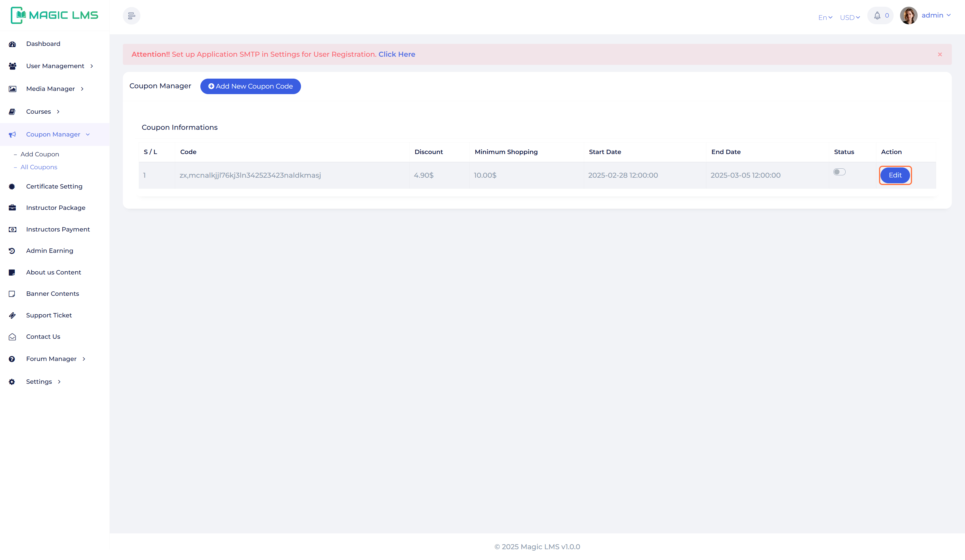This screenshot has height=560, width=965.
Task: Open the USD currency dropdown
Action: [850, 17]
